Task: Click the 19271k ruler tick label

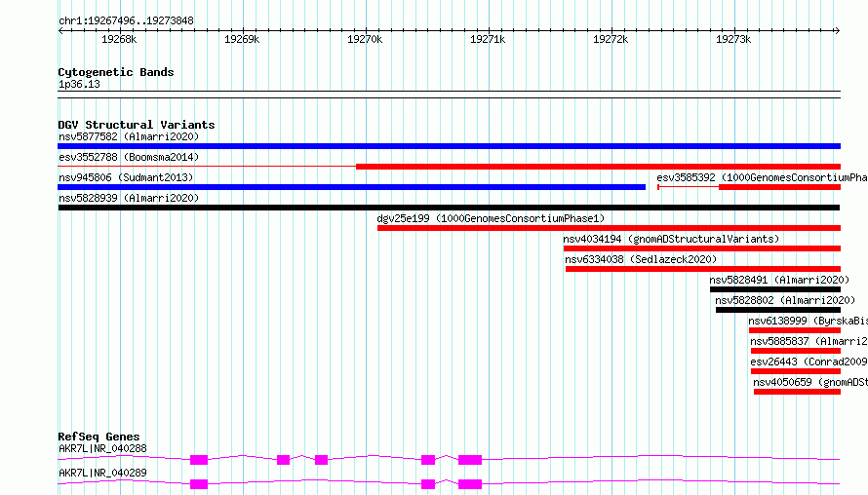Action: coord(488,39)
